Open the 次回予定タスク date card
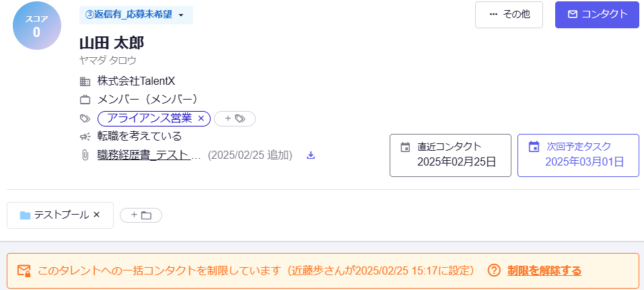The image size is (644, 290). (x=578, y=155)
